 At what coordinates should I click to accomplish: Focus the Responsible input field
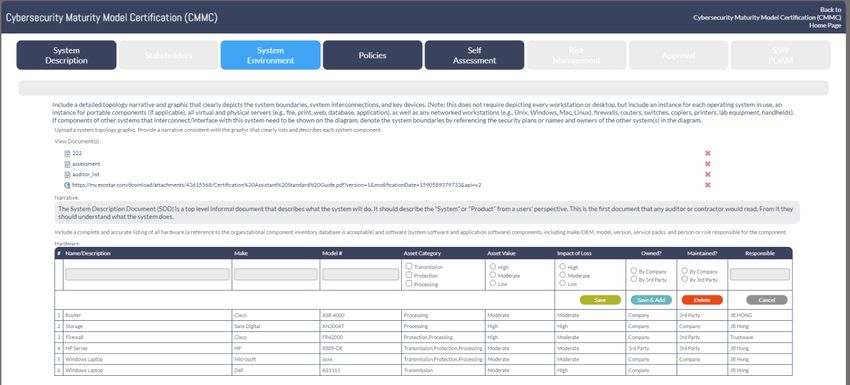tap(759, 274)
